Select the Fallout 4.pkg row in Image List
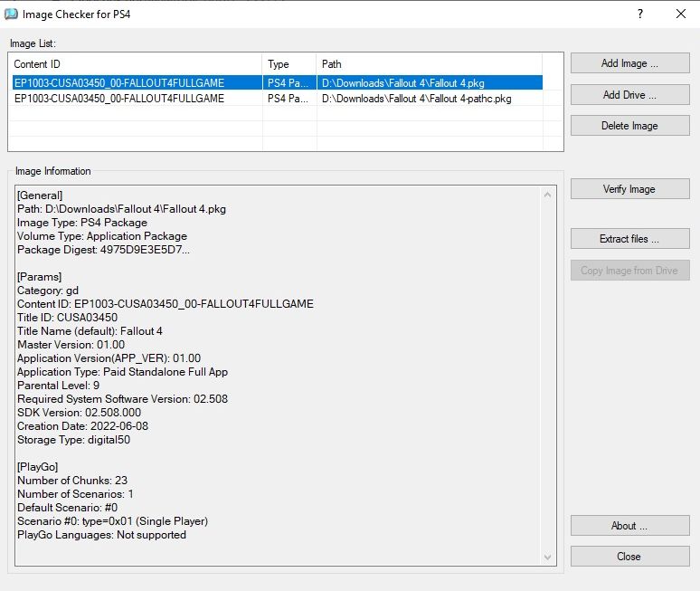This screenshot has width=700, height=591. 276,82
